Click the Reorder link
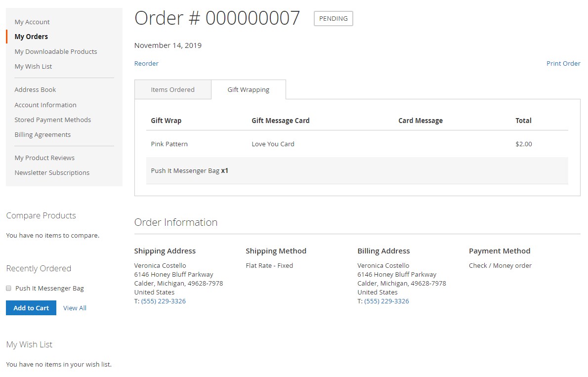 point(146,63)
